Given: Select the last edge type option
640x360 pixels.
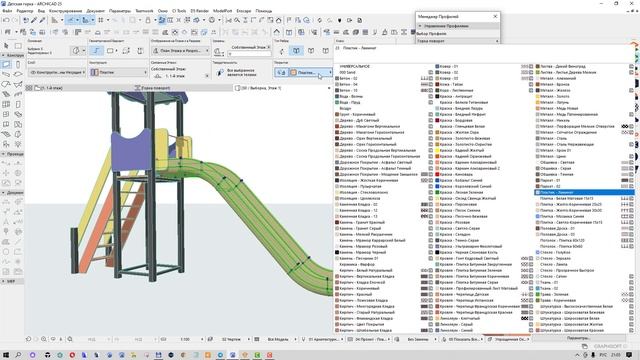Looking at the screenshot, I should point(326,51).
